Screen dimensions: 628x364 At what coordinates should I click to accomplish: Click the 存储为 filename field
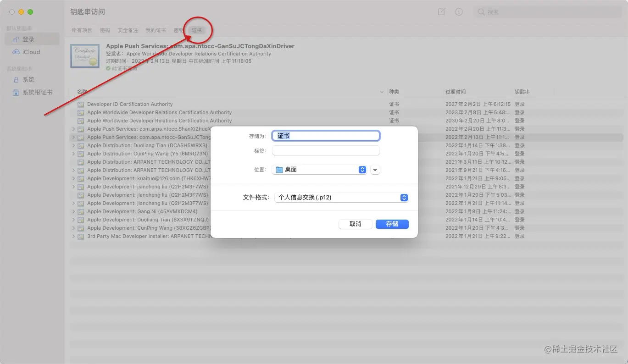[x=326, y=136]
